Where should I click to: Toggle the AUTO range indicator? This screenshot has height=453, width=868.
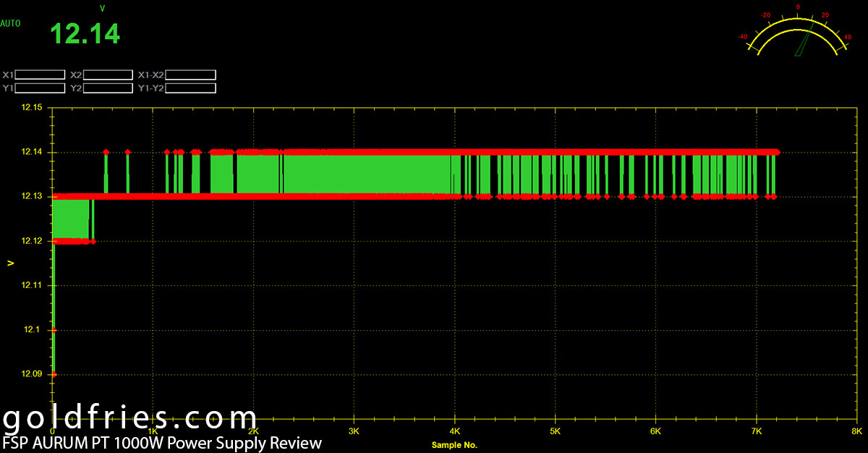point(11,23)
